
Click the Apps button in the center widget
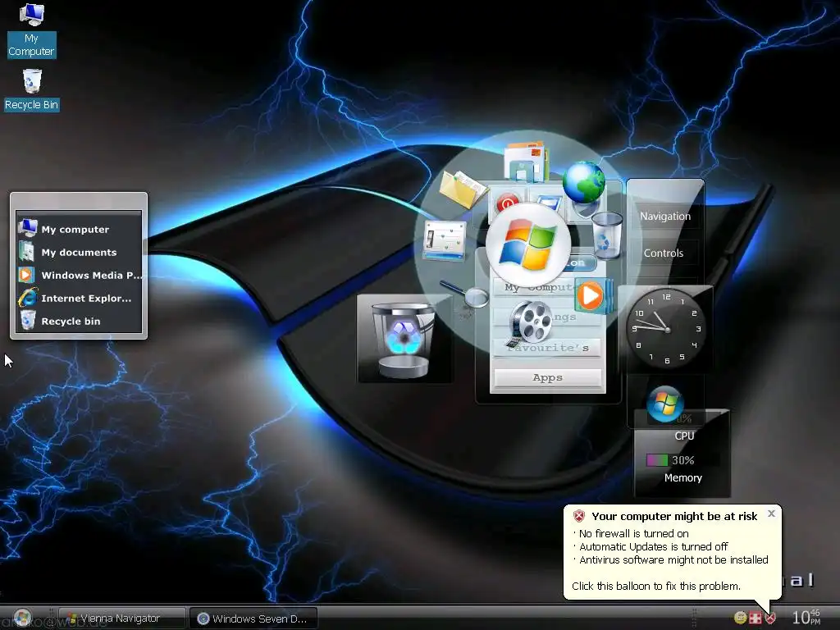coord(547,377)
